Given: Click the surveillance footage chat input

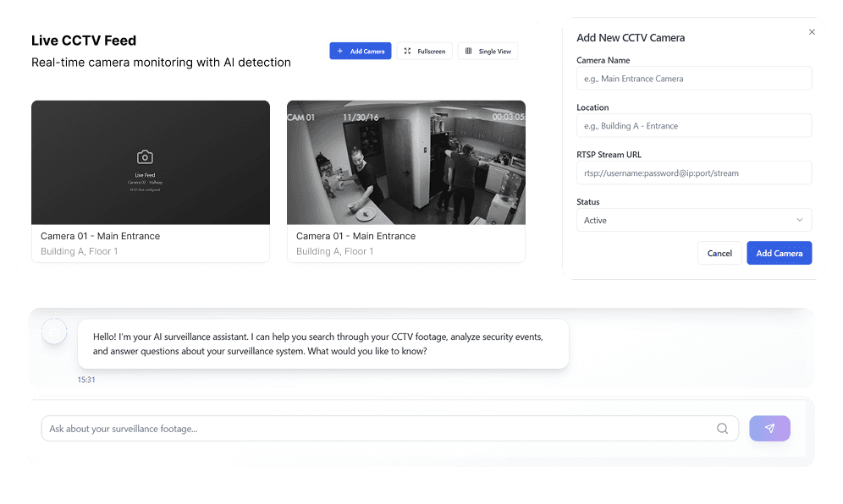Looking at the screenshot, I should click(381, 429).
